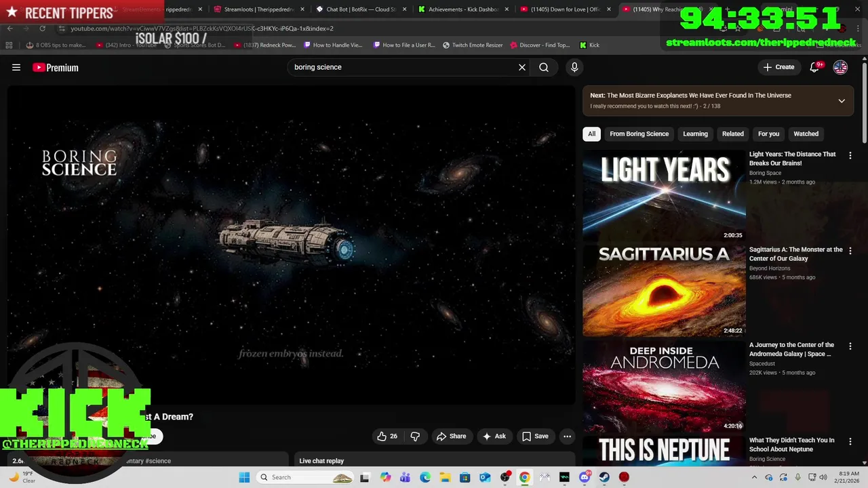Screen dimensions: 868x488
Task: Show hidden system tray icons chevron
Action: (753, 477)
